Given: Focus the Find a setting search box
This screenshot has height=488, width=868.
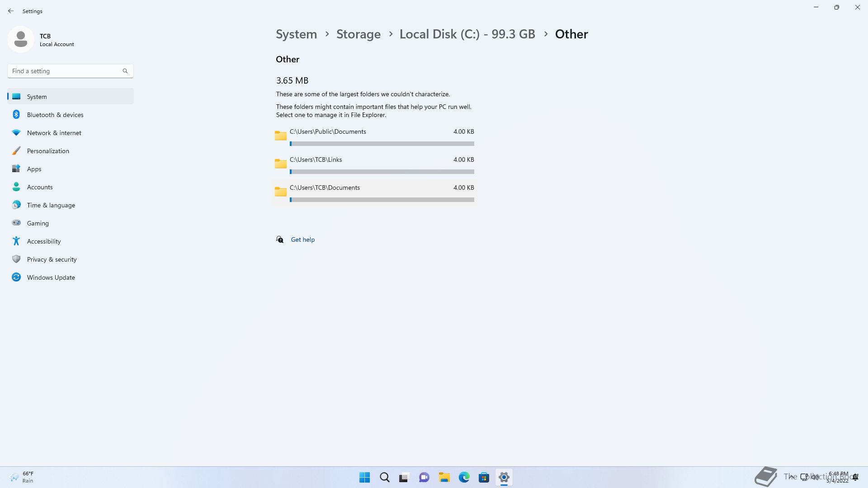Looking at the screenshot, I should (x=71, y=71).
